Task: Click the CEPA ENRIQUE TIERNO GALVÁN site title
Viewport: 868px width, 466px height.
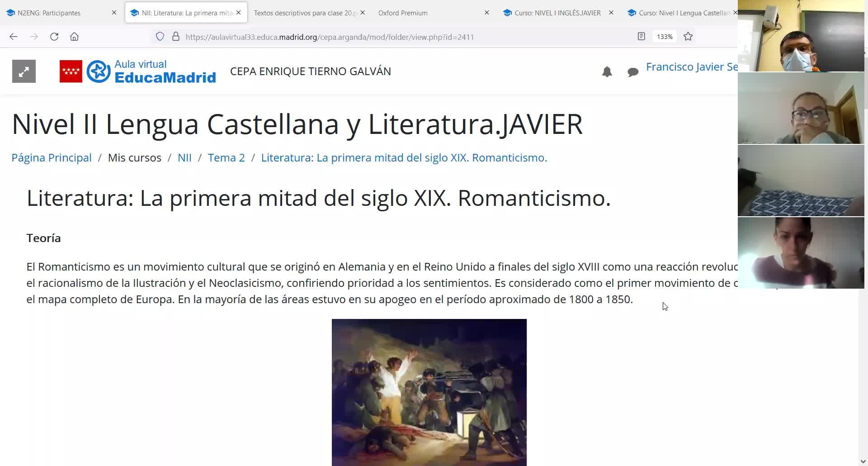Action: [311, 71]
